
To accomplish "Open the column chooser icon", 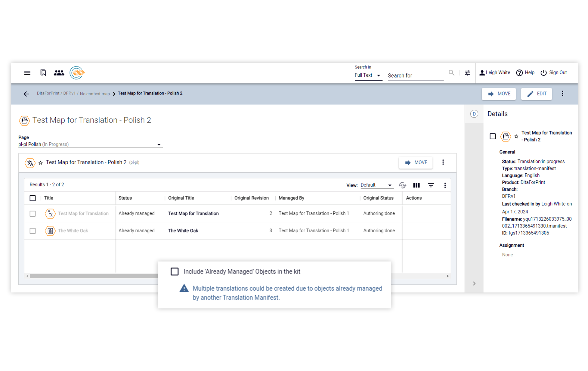I will tap(416, 185).
